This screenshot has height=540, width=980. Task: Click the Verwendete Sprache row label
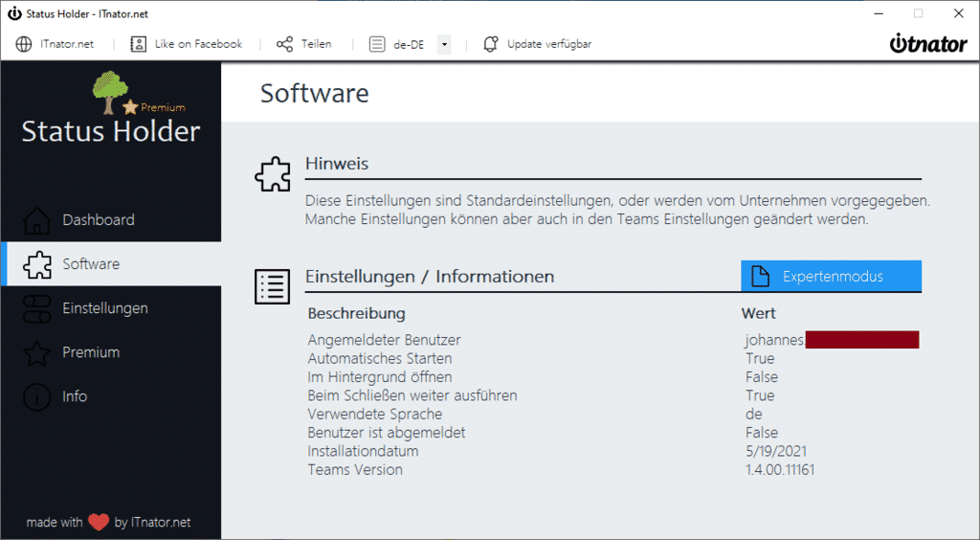pos(374,415)
